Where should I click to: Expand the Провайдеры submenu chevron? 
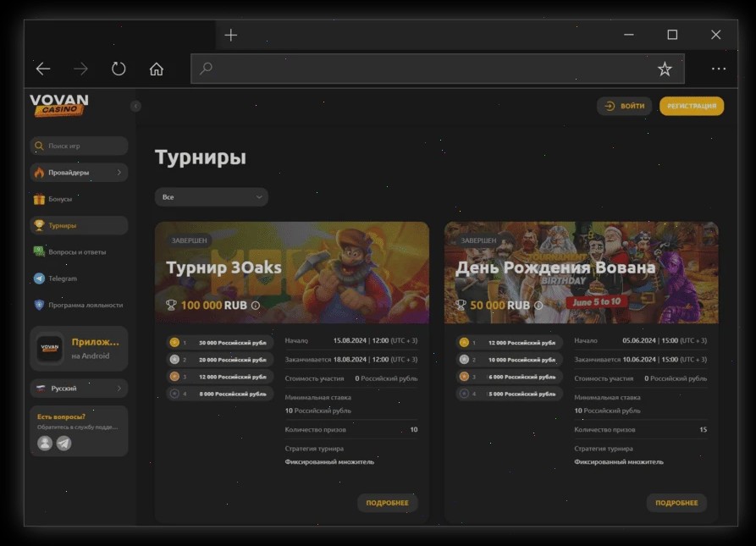coord(119,172)
